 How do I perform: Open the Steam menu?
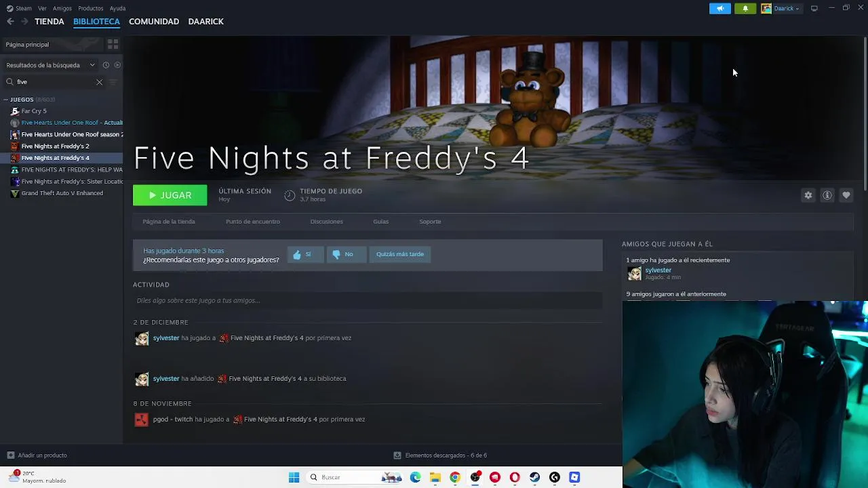19,8
